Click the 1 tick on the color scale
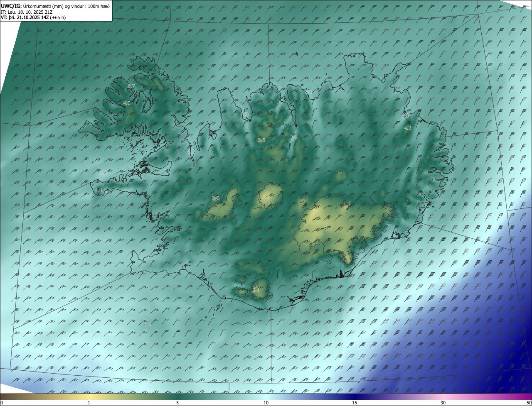This screenshot has width=532, height=406. pos(89,403)
